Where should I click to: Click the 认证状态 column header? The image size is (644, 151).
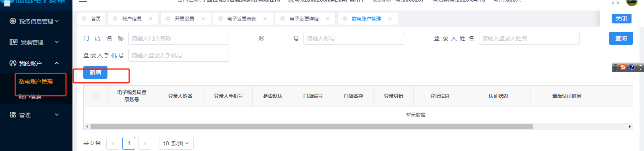(x=498, y=96)
